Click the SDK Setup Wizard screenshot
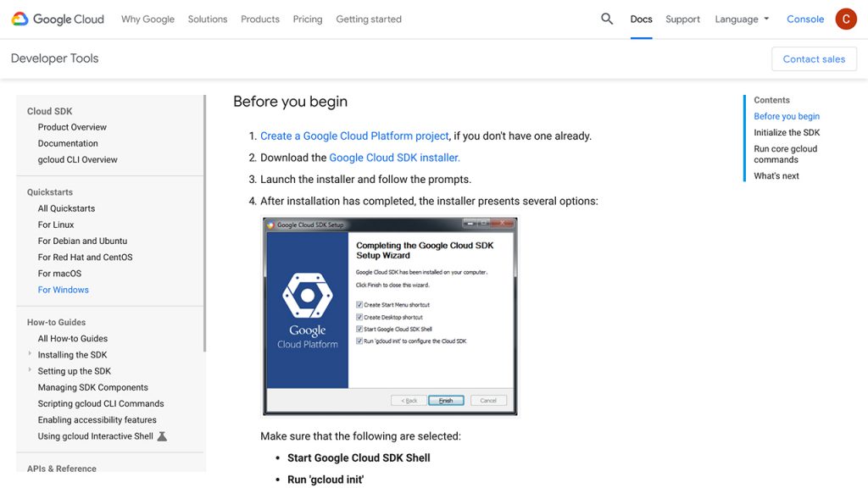 pyautogui.click(x=390, y=316)
